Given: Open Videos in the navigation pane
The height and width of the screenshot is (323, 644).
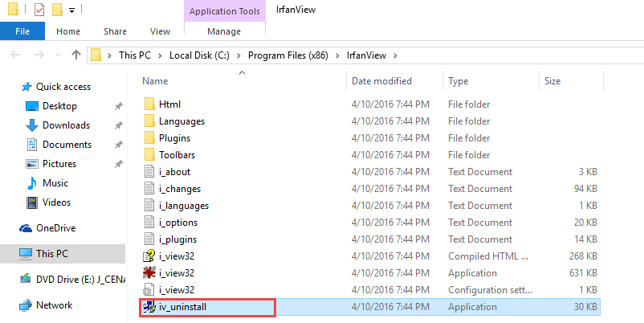Looking at the screenshot, I should click(x=57, y=202).
